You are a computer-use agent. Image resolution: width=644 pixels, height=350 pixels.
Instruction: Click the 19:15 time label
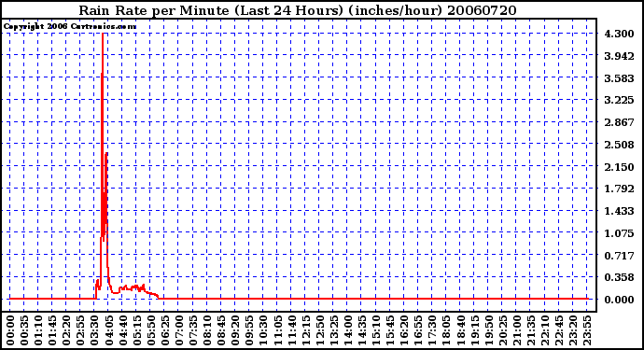[x=474, y=330]
